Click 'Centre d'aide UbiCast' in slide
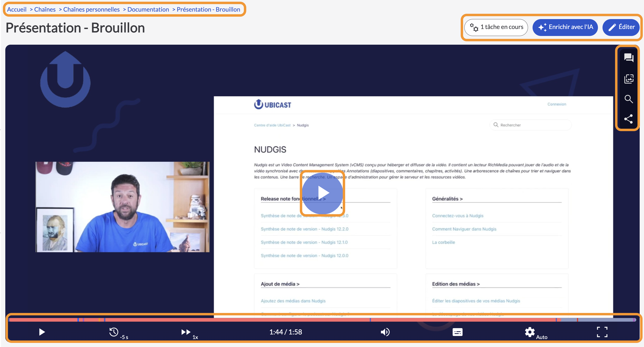Viewport: 644px width, 347px height. [x=272, y=125]
